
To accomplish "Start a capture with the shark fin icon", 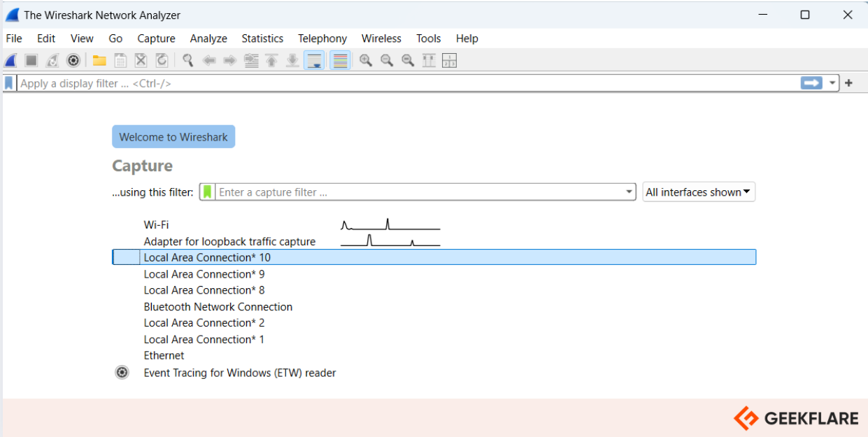I will (x=9, y=60).
